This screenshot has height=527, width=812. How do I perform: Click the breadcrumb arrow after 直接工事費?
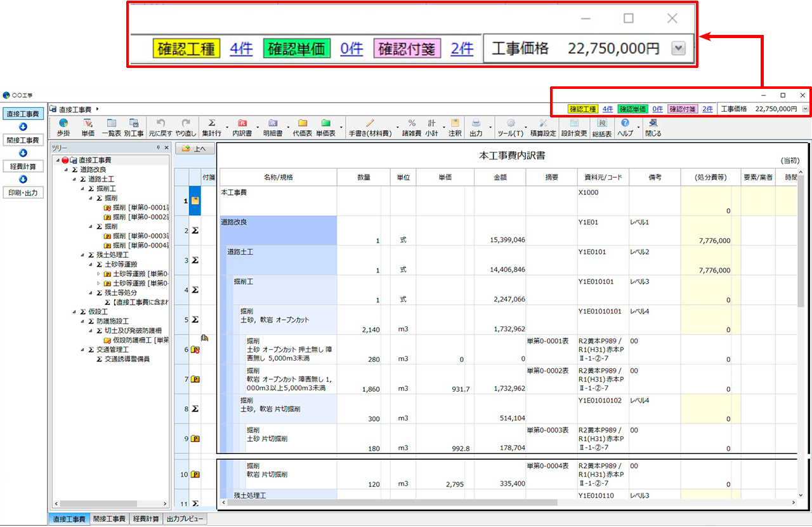pos(96,109)
